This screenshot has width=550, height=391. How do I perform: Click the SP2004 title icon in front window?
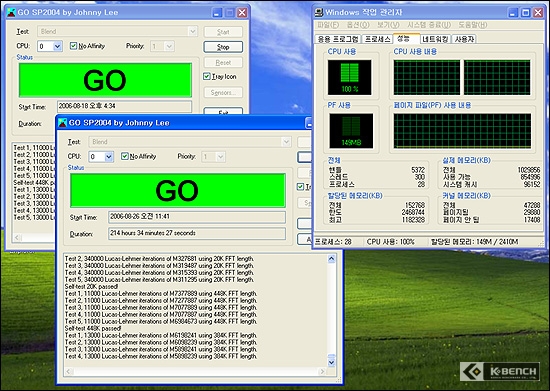click(x=62, y=123)
